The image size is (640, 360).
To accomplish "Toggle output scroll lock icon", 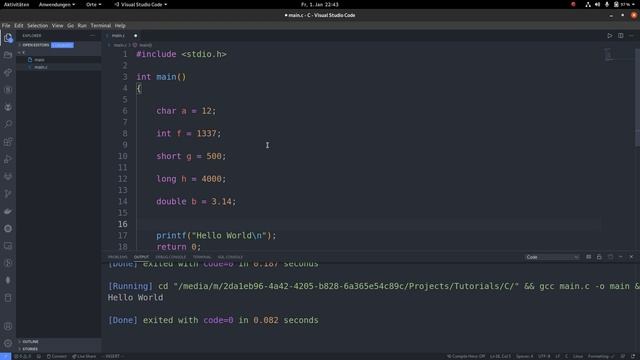I will [x=599, y=257].
